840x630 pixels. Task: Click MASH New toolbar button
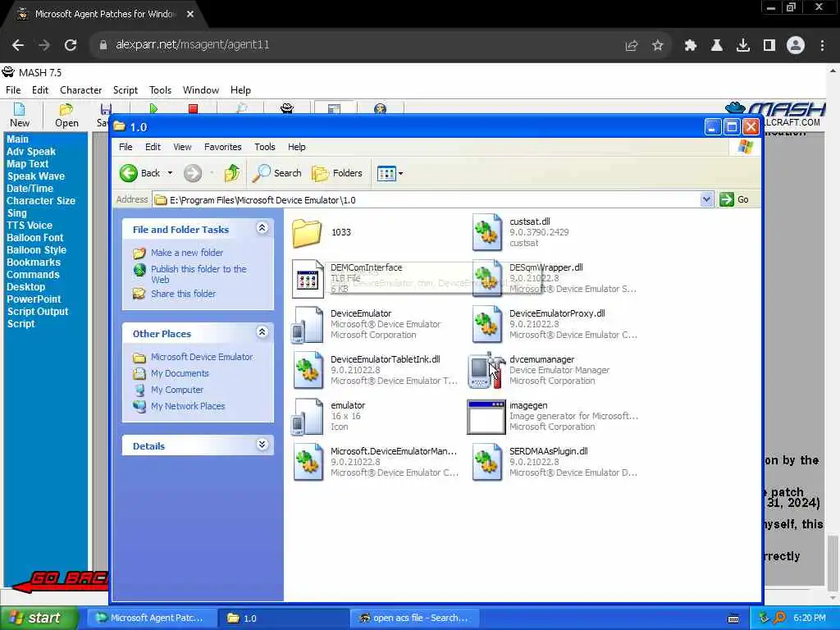(x=20, y=115)
